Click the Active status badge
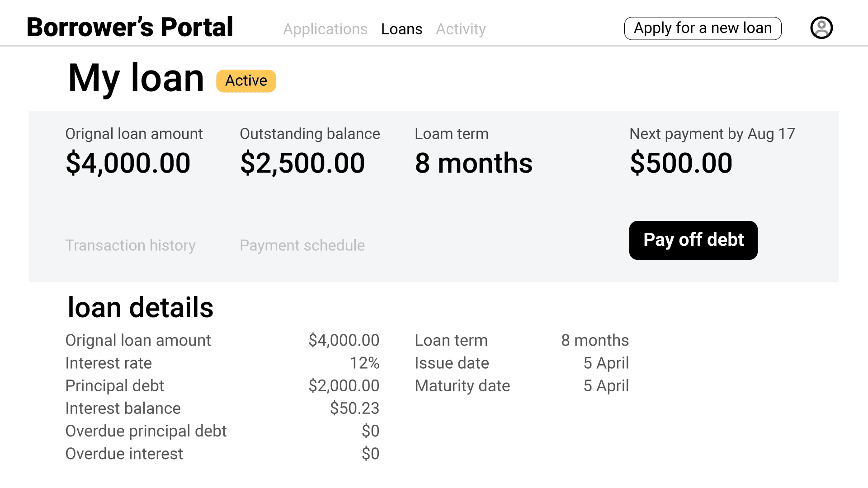The height and width of the screenshot is (488, 868). click(x=246, y=81)
